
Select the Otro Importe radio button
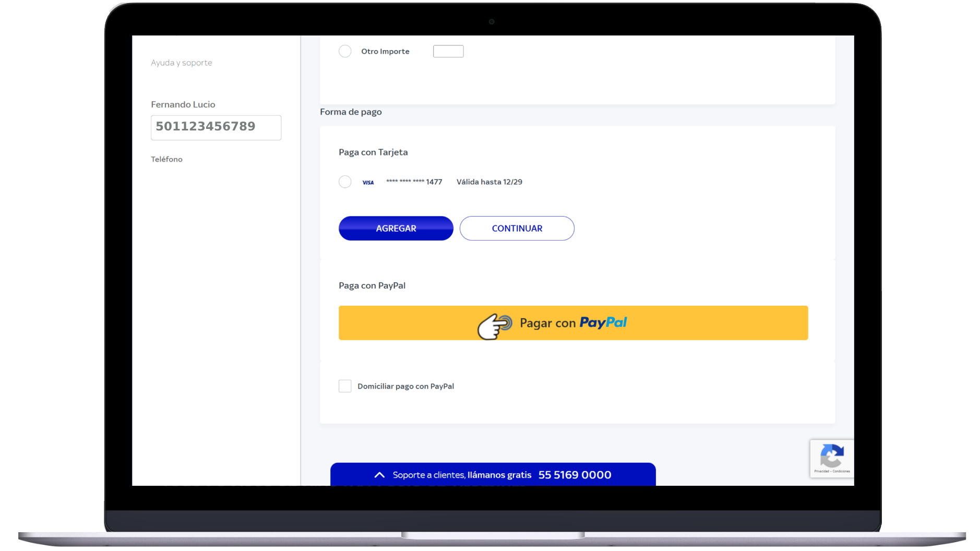click(345, 51)
